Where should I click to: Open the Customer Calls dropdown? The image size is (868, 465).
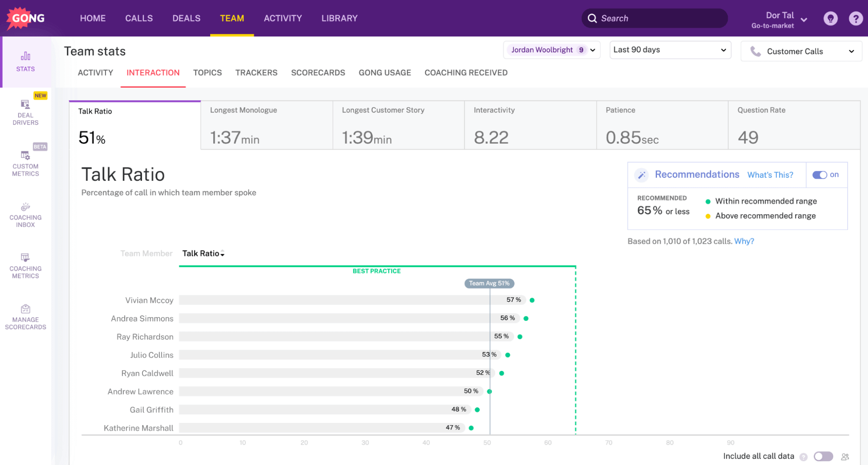point(801,52)
